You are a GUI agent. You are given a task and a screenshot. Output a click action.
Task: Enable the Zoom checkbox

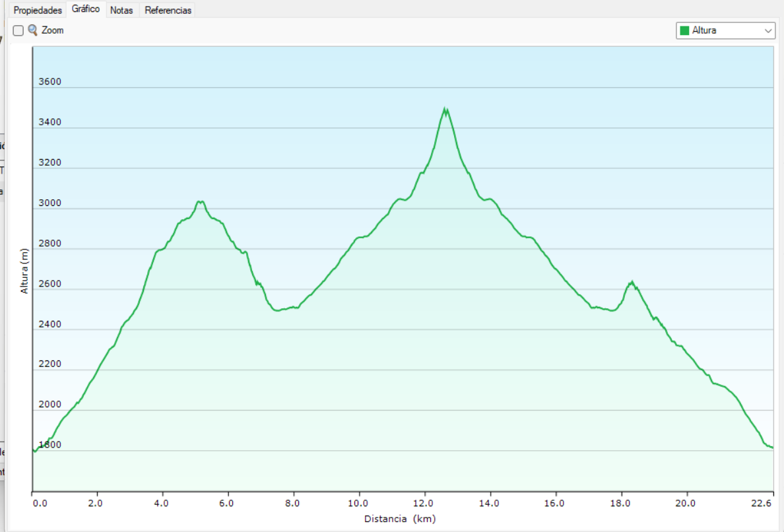(18, 30)
